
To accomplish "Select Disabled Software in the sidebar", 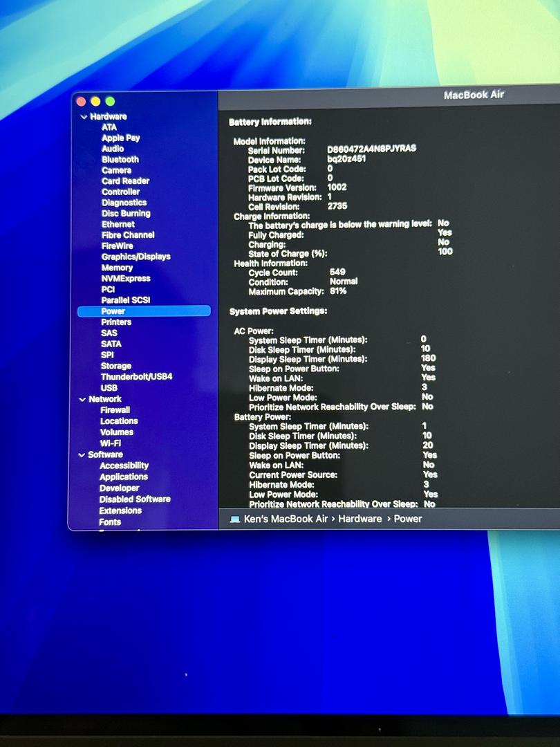I will click(x=135, y=499).
